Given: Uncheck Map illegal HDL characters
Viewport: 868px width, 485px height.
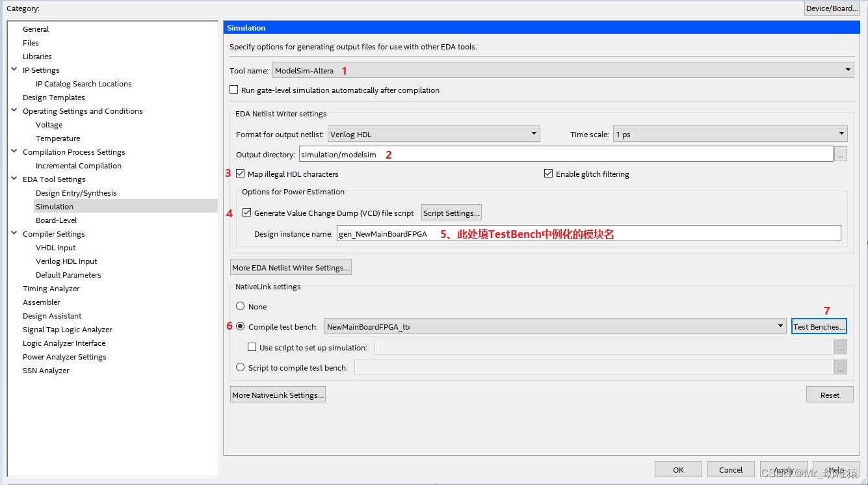Looking at the screenshot, I should point(240,174).
